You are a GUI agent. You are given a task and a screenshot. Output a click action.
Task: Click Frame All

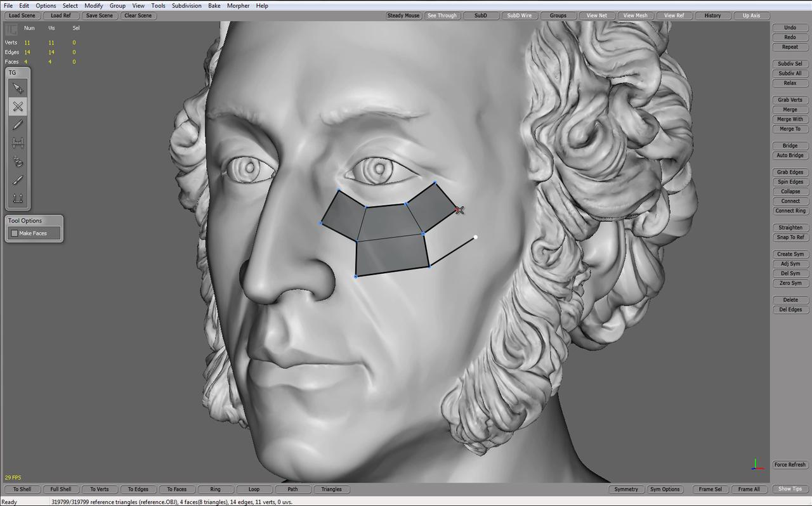pos(749,489)
